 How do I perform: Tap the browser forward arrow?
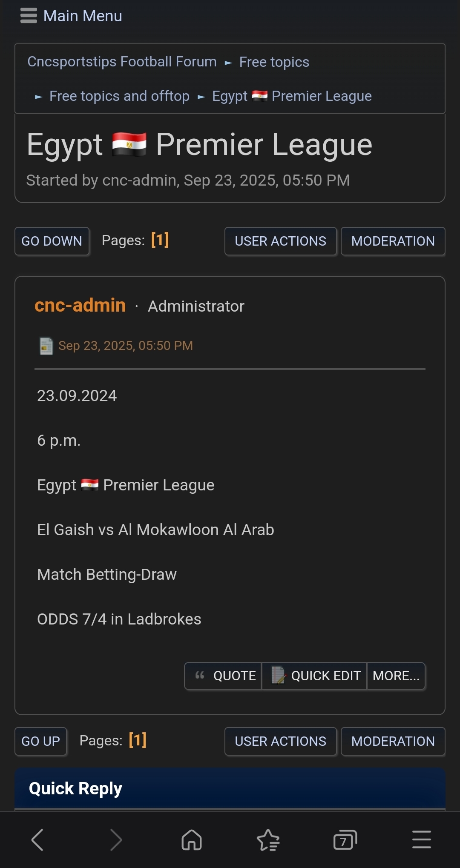tap(115, 840)
